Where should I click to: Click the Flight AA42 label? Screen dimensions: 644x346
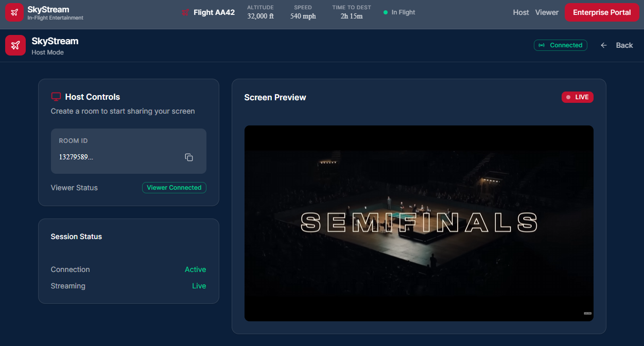point(214,12)
